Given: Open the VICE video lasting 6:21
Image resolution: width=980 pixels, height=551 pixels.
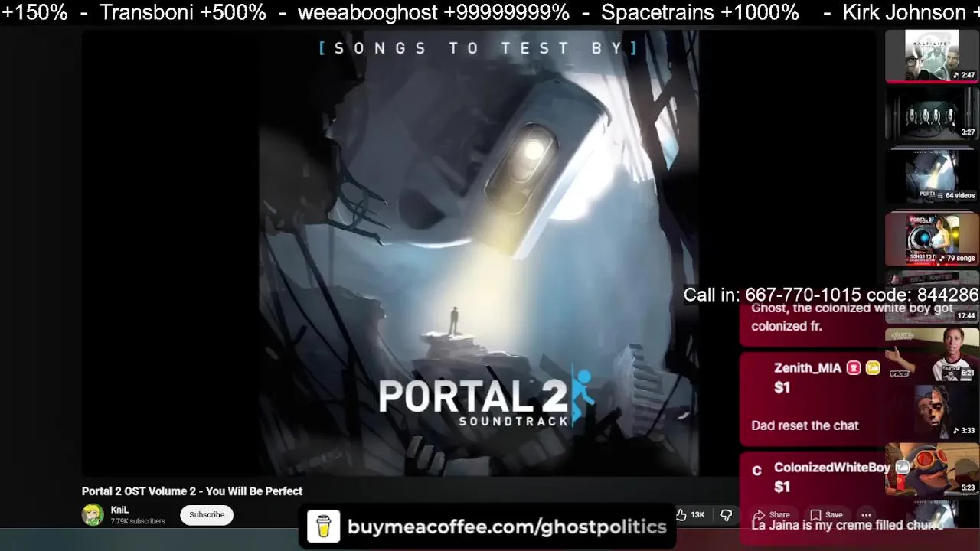Looking at the screenshot, I should [932, 354].
